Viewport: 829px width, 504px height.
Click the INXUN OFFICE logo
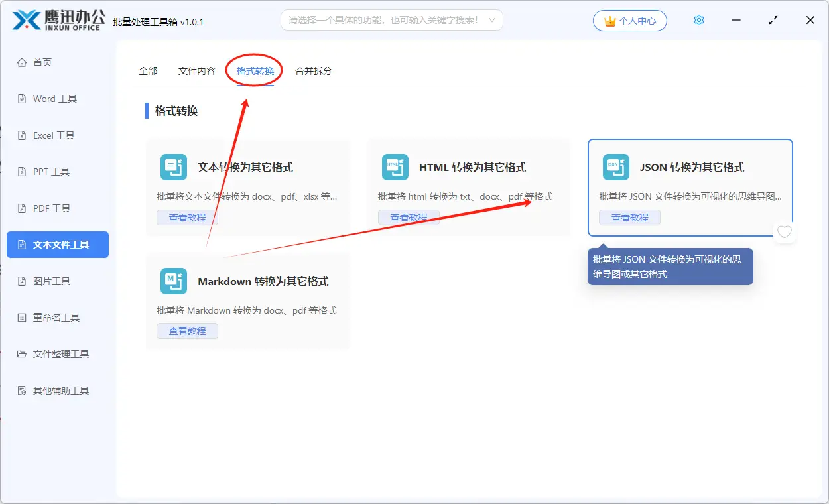[58, 20]
